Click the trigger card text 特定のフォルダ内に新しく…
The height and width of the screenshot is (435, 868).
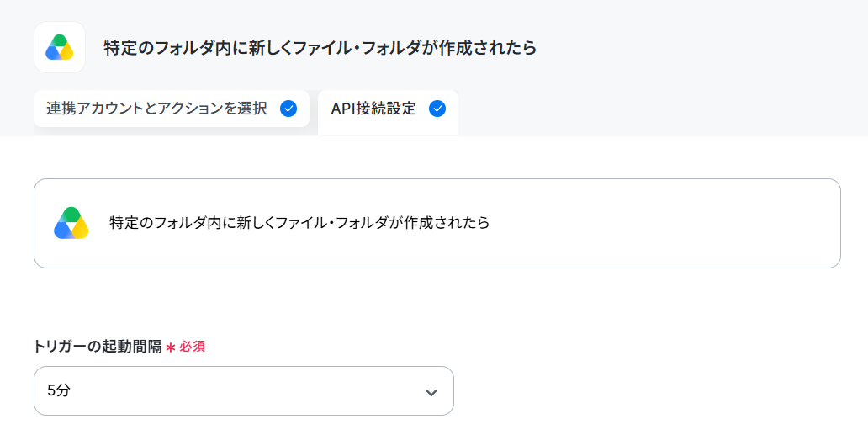coord(299,222)
